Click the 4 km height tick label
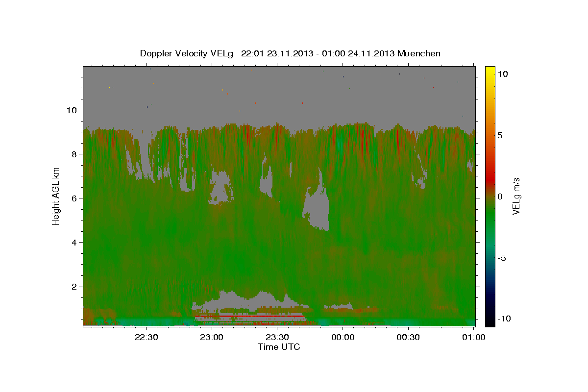 click(x=75, y=243)
